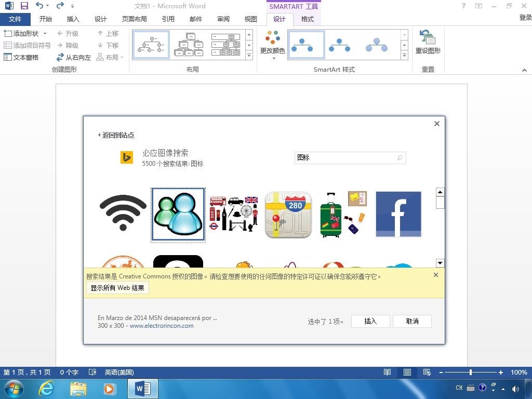Open the 文件 (File) menu tab
532x399 pixels.
tap(15, 19)
